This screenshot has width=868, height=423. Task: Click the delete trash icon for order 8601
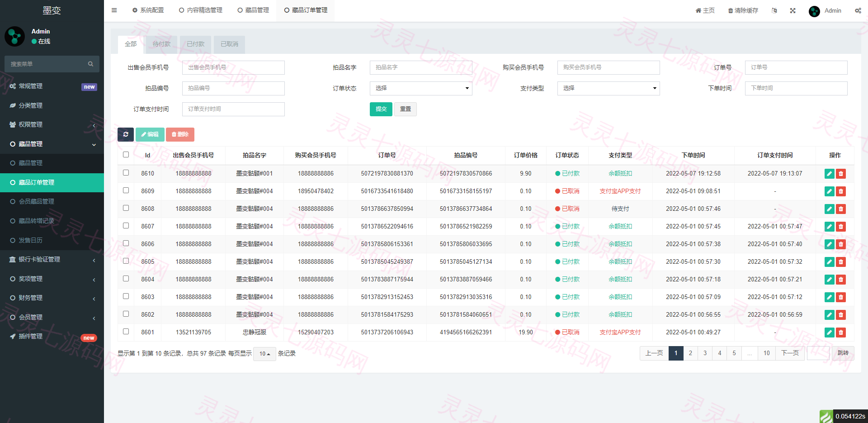click(x=841, y=333)
